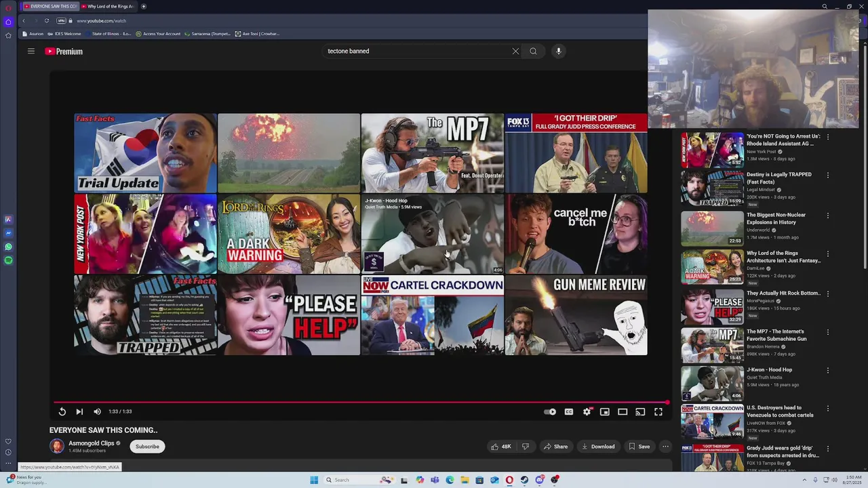Go back with browser back arrow

pyautogui.click(x=24, y=21)
